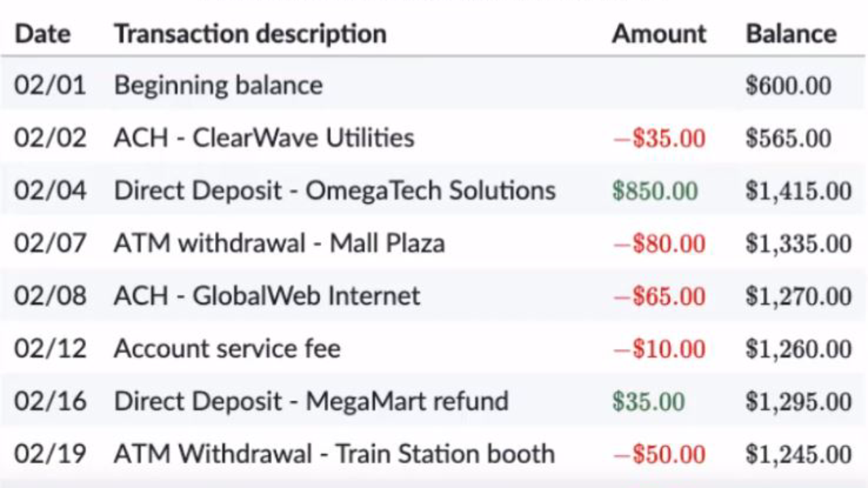Viewport: 868px width, 488px height.
Task: Click the green $850.00 deposit amount
Action: click(x=654, y=192)
